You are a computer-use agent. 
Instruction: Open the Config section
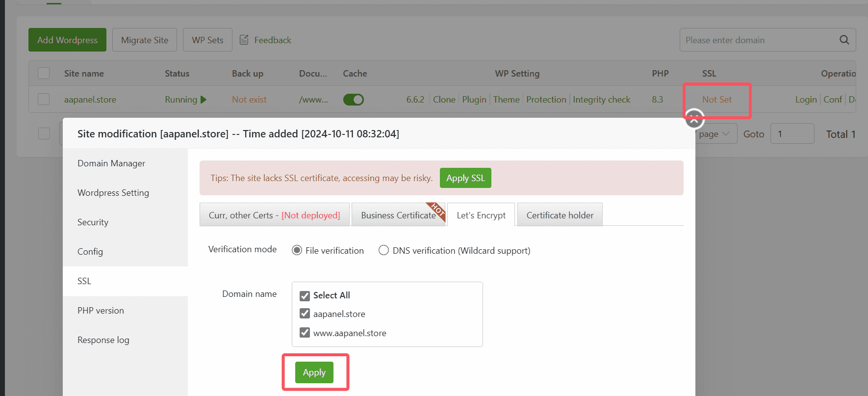[125, 252]
